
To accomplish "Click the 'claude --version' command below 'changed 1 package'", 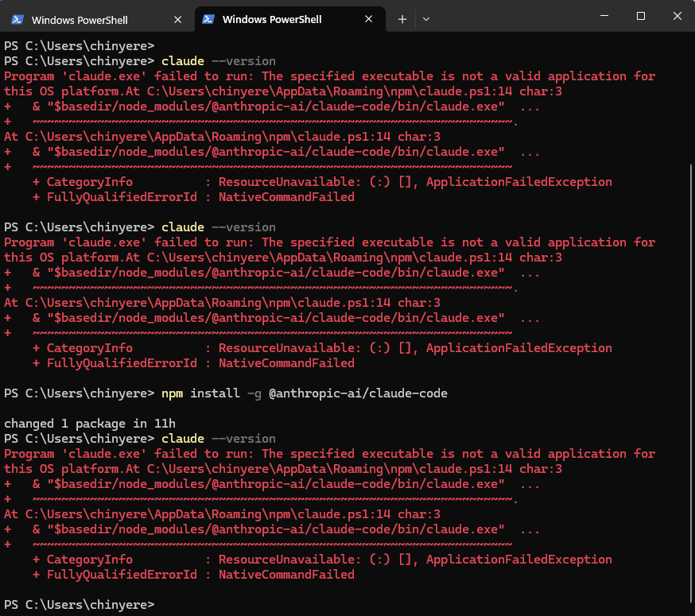I will pos(219,439).
